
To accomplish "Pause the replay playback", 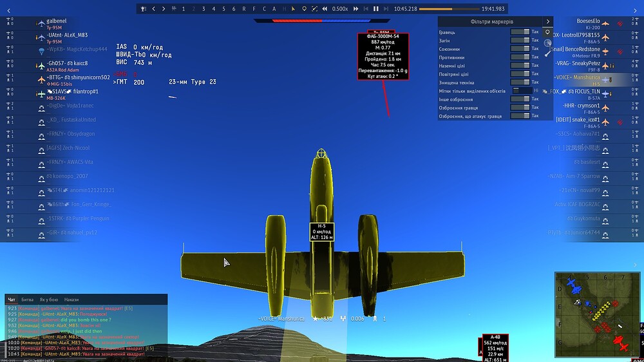I will tap(376, 8).
